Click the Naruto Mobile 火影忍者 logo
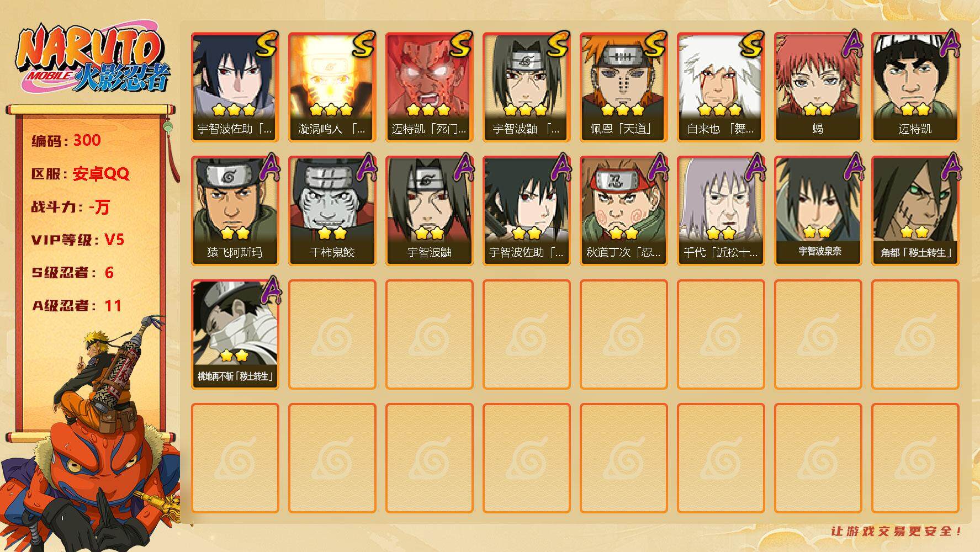Screen dimensions: 980x552 coord(93,60)
